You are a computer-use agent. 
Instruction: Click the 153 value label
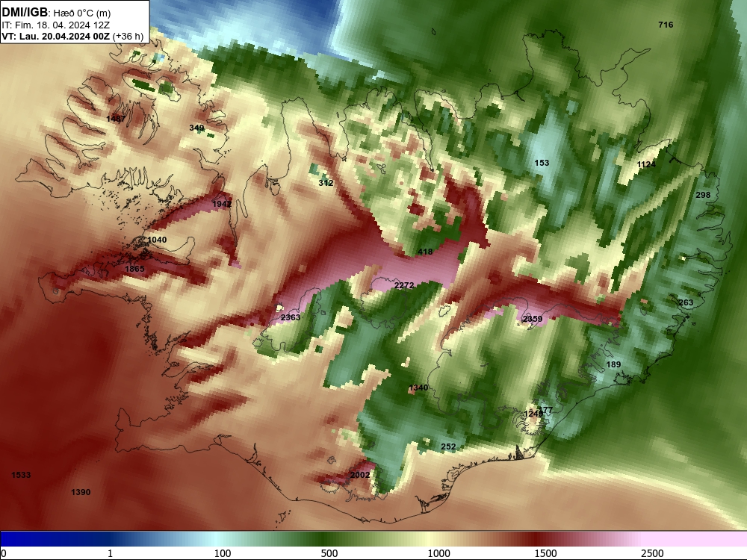point(542,163)
